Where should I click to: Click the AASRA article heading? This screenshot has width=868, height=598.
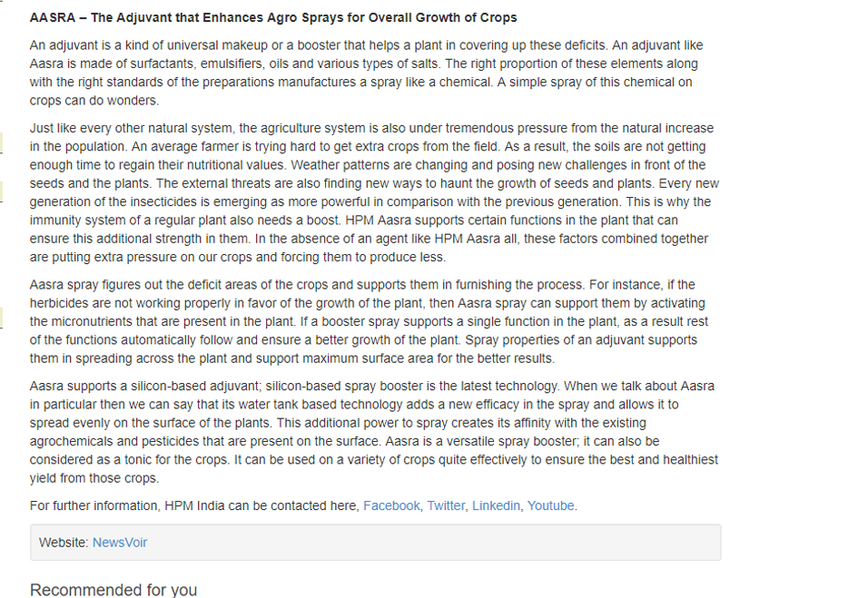(273, 18)
